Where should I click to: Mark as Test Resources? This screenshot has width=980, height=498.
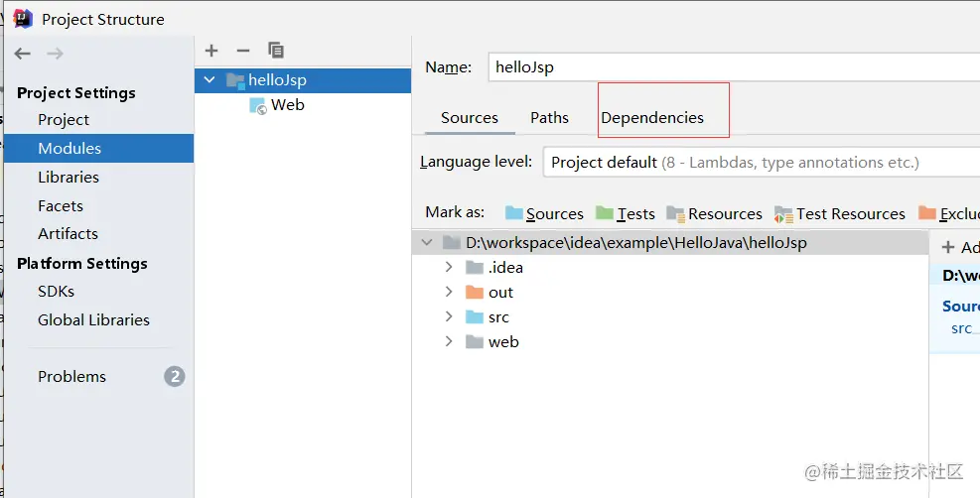point(839,213)
